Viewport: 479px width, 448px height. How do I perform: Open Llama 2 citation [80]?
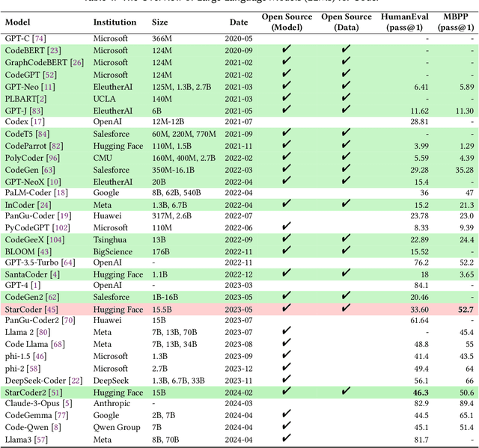43,332
